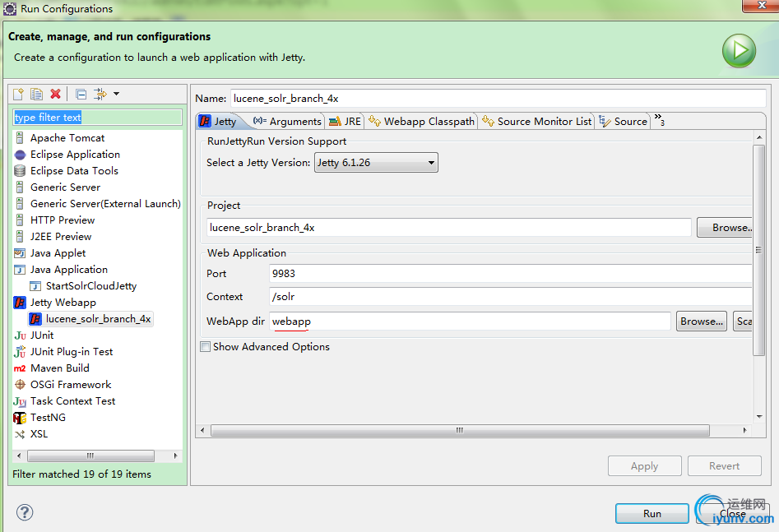Click the Jetty panel scroll-up arrow

coord(759,137)
